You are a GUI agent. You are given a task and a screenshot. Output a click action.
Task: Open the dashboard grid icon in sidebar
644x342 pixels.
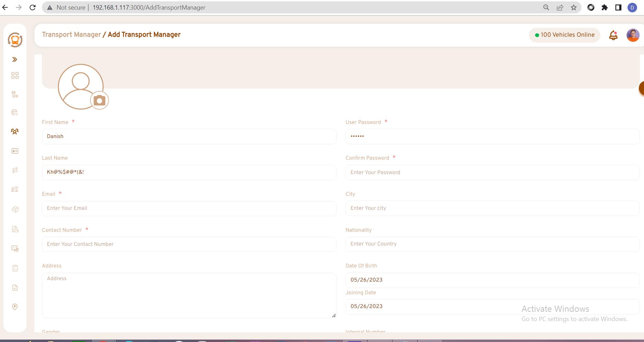point(15,76)
